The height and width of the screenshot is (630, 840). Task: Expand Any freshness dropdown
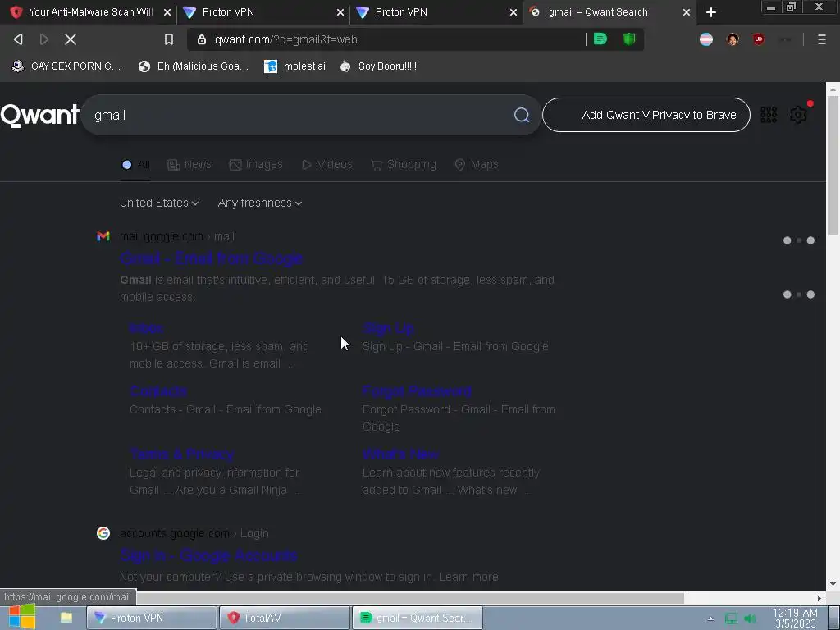click(x=260, y=203)
